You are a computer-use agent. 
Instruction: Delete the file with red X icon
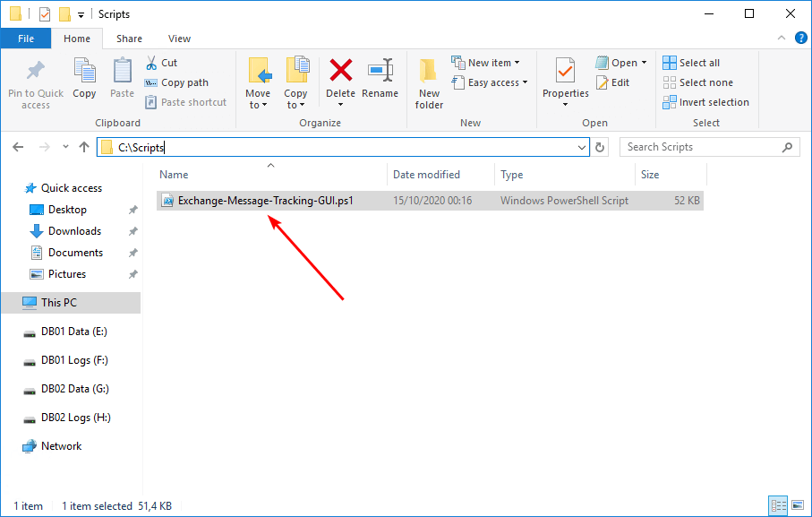[341, 71]
